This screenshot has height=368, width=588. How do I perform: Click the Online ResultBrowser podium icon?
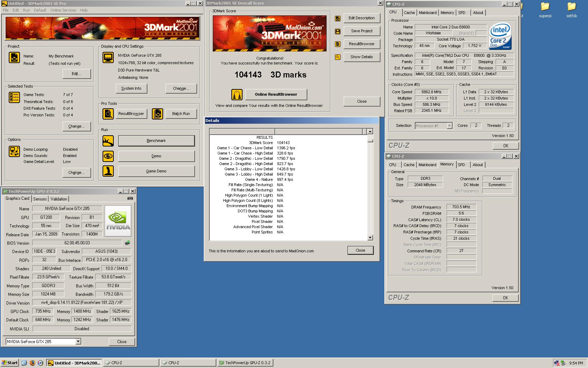click(237, 95)
